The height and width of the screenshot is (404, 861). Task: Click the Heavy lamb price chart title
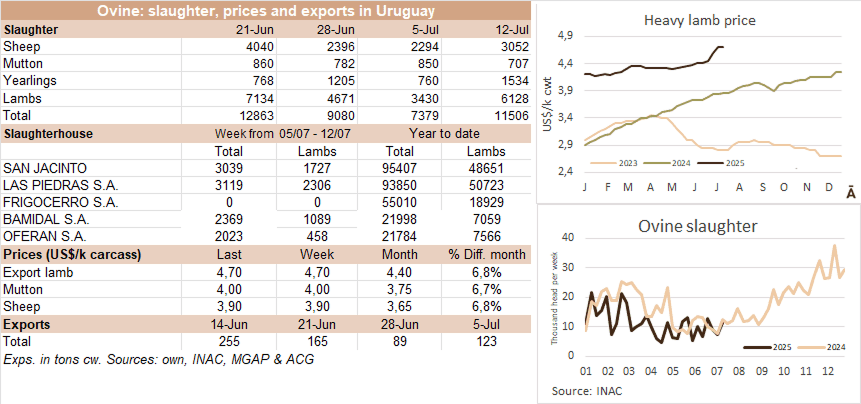(x=700, y=20)
